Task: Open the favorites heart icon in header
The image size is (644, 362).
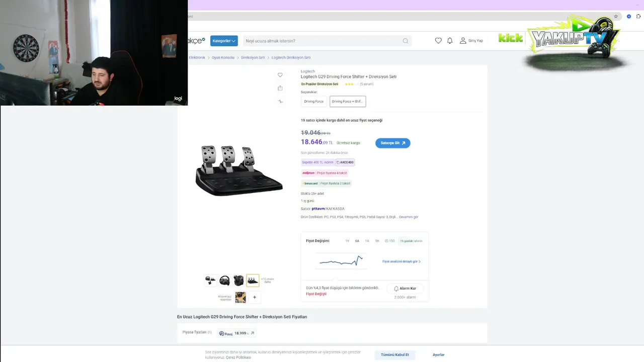Action: tap(438, 41)
